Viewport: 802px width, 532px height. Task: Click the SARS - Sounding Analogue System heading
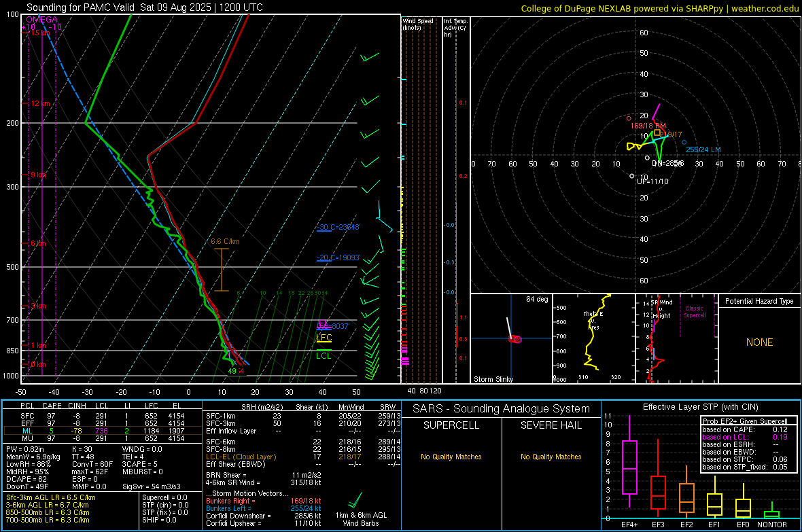click(x=501, y=409)
